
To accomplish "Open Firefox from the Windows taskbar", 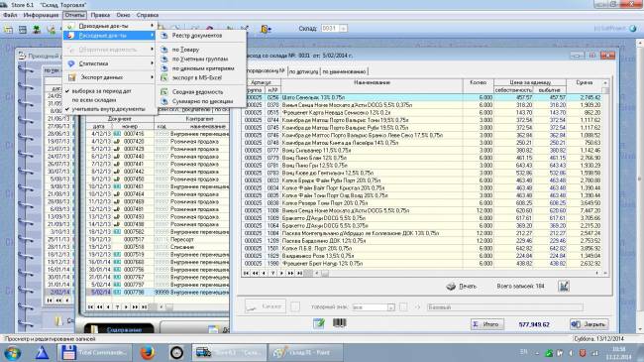I will click(x=148, y=352).
